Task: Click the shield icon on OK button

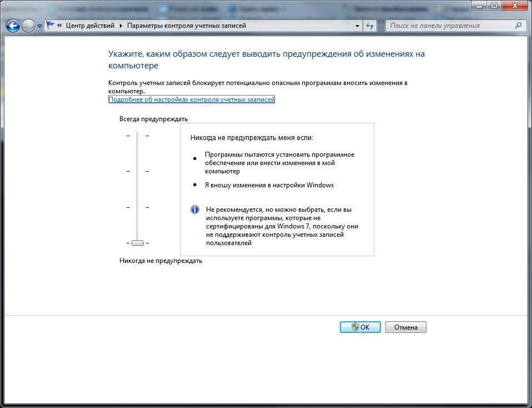Action: click(x=355, y=327)
